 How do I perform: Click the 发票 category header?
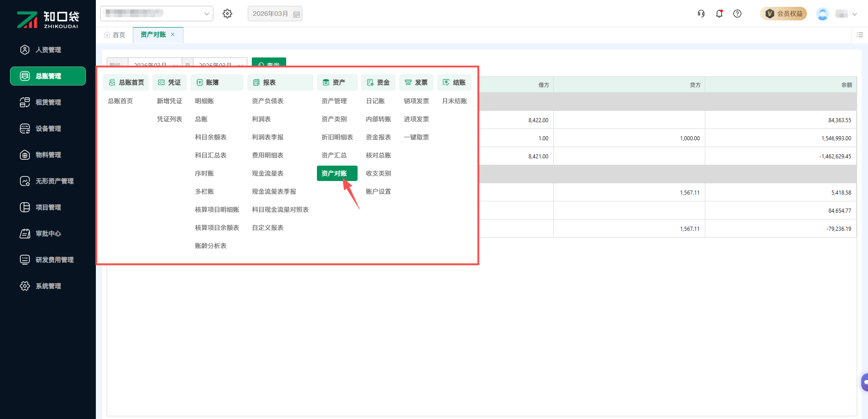pyautogui.click(x=416, y=82)
